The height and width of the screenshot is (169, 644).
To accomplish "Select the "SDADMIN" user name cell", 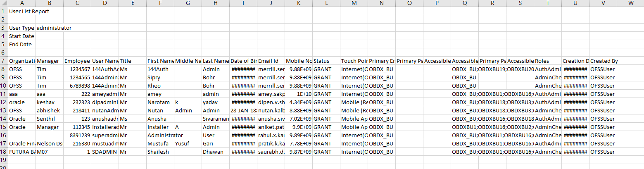I will pyautogui.click(x=105, y=152).
